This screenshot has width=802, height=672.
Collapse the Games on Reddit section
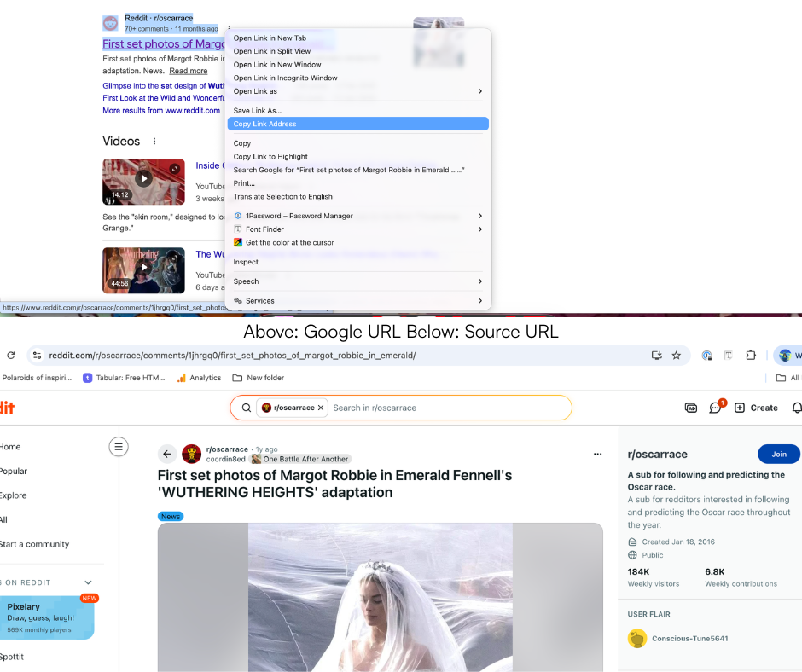pos(88,582)
